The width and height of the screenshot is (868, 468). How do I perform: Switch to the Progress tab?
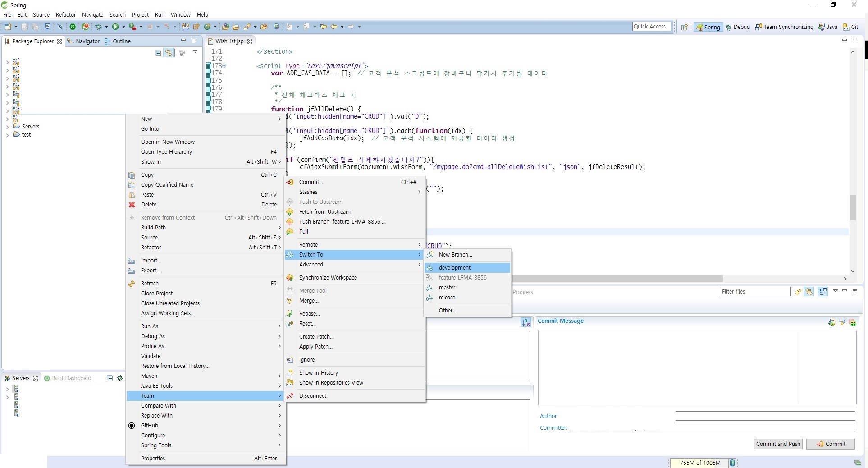pos(523,292)
